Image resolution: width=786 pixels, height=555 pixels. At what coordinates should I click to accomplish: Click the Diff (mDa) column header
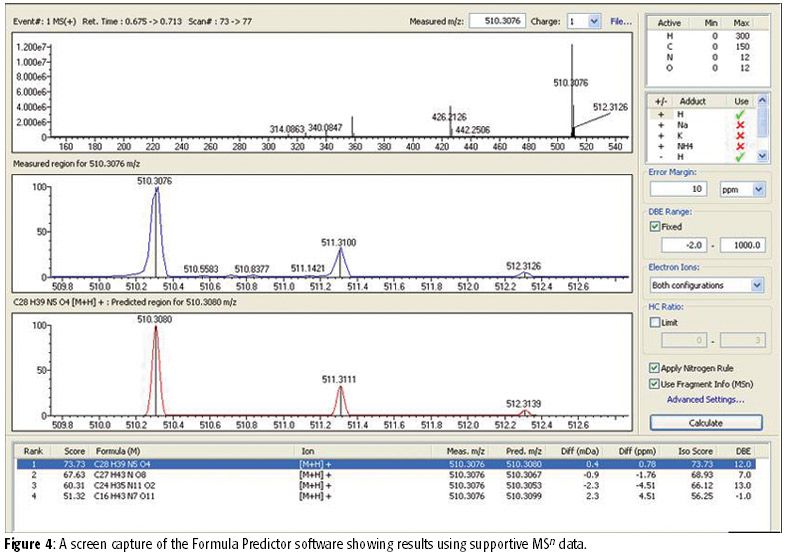point(580,451)
